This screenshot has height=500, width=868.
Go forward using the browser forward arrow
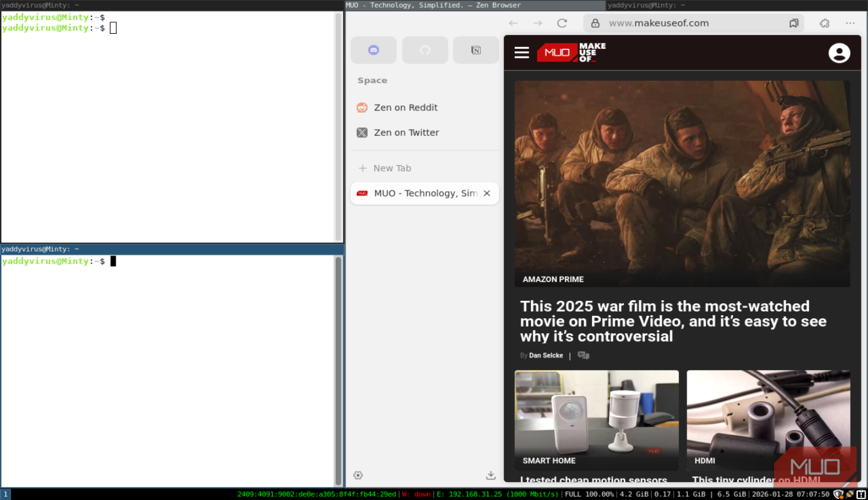tap(538, 23)
